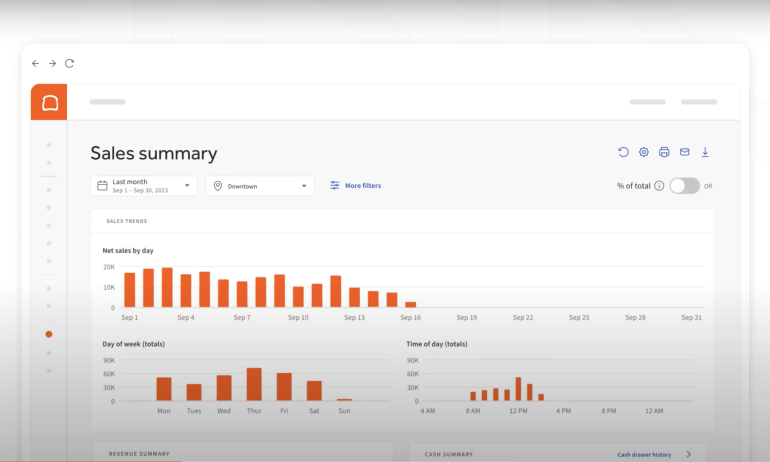Toggle the % of total switch

(684, 186)
